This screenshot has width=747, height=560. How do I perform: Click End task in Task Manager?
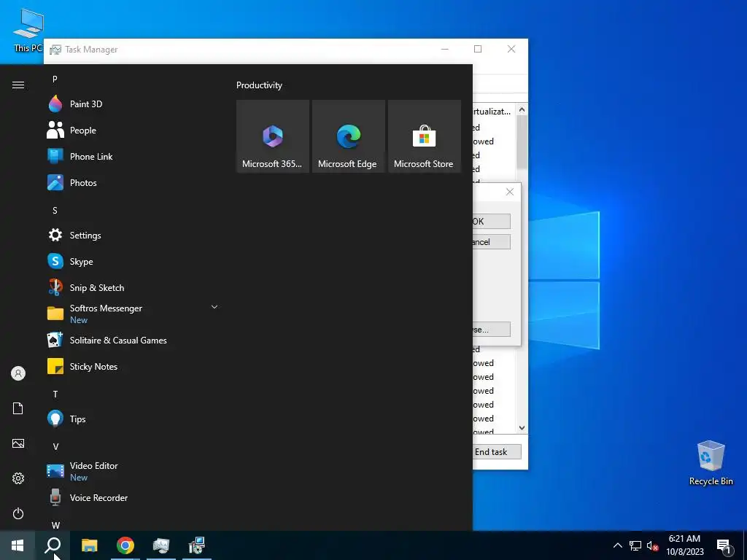click(497, 452)
